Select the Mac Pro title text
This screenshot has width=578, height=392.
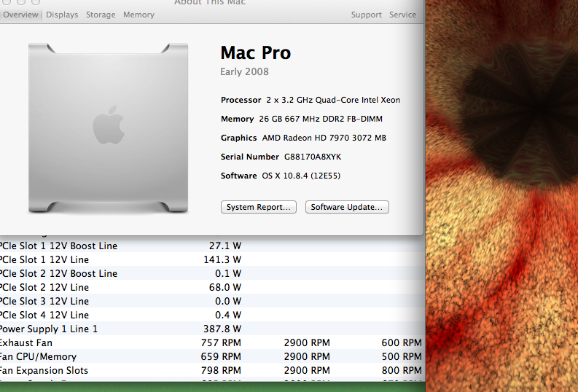coord(255,52)
